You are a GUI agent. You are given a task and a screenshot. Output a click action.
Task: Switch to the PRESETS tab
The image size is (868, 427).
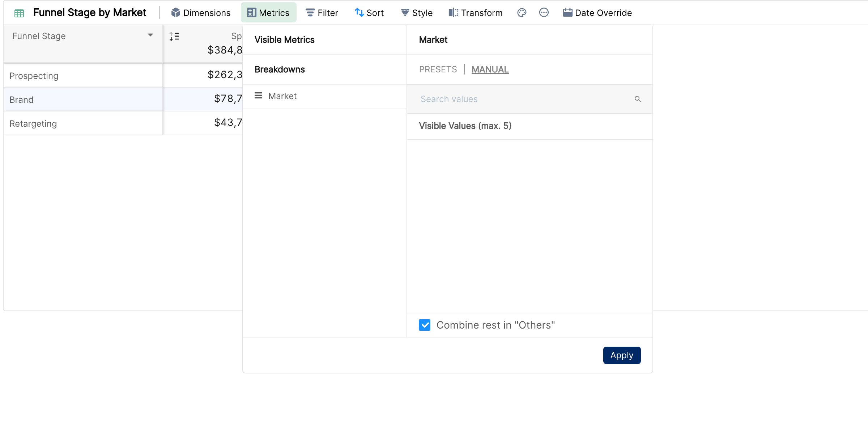[438, 69]
